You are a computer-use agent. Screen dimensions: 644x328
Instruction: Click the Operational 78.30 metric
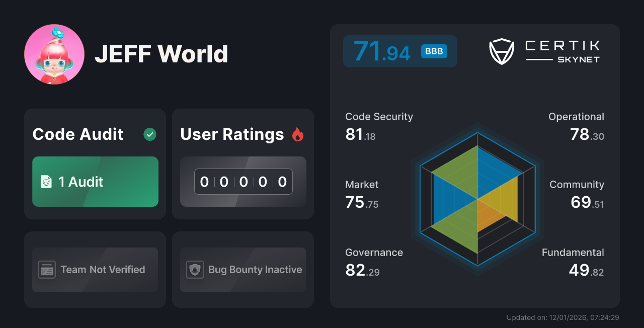[576, 126]
